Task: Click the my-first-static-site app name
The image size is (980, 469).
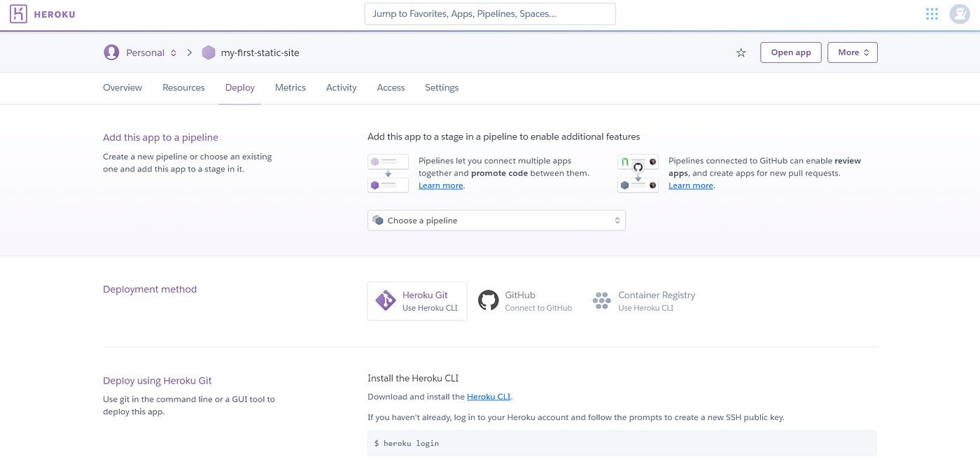Action: click(260, 52)
